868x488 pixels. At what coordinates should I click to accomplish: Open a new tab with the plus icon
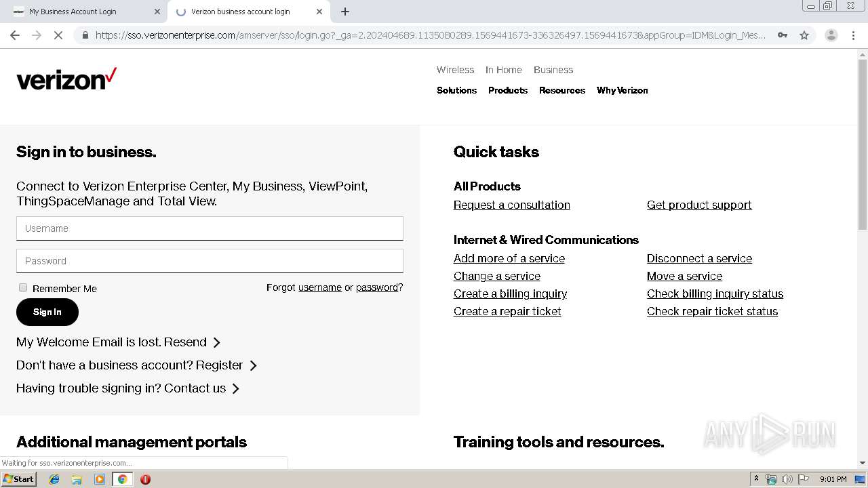coord(345,12)
